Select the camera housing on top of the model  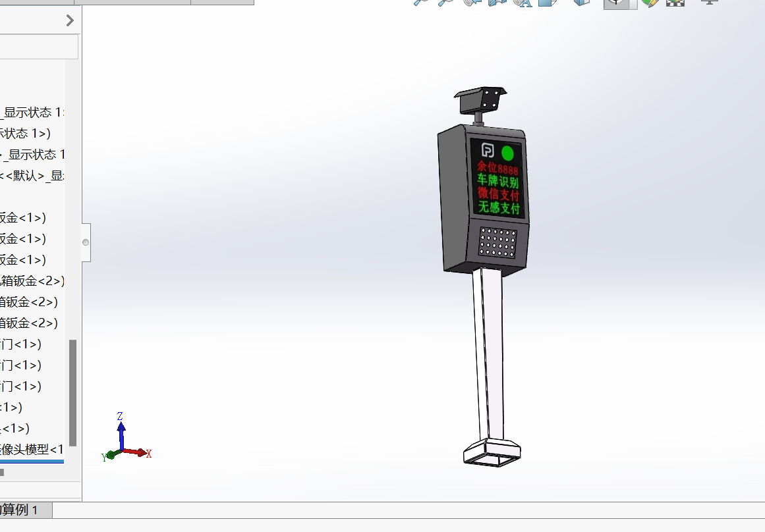[480, 99]
